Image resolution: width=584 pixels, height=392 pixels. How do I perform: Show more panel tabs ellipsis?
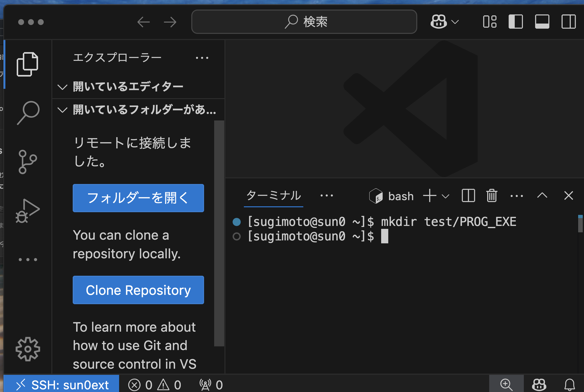pyautogui.click(x=327, y=196)
